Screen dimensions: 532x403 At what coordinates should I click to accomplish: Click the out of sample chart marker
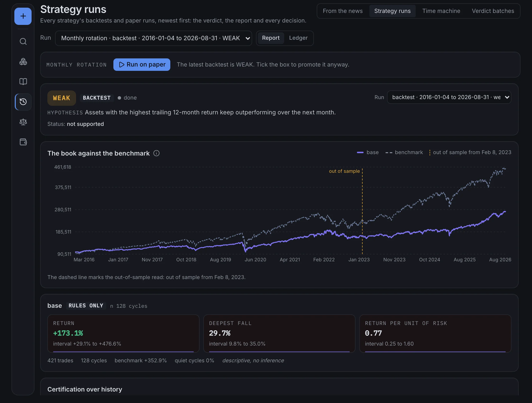[344, 171]
